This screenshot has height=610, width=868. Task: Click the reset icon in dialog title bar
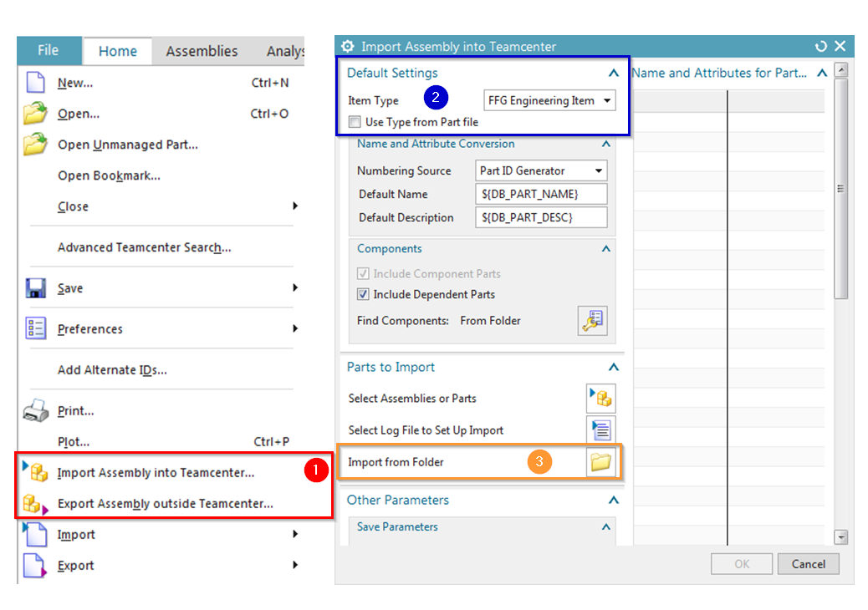click(x=821, y=47)
